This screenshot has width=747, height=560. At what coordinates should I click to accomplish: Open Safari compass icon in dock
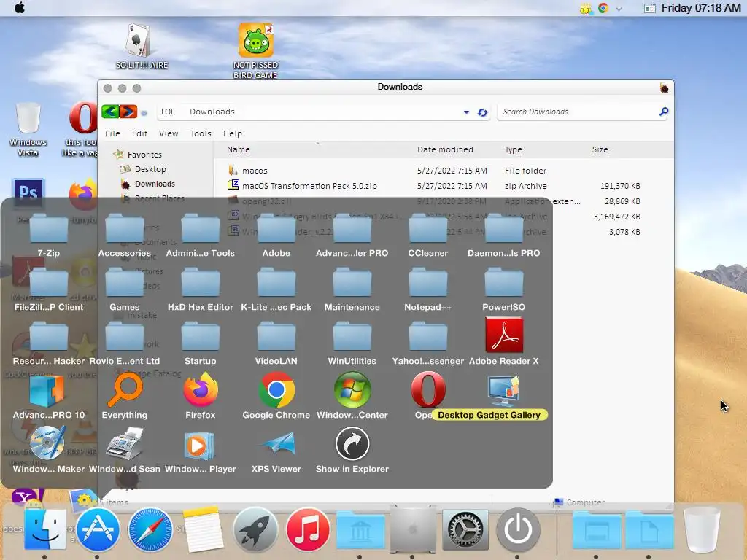coord(150,529)
